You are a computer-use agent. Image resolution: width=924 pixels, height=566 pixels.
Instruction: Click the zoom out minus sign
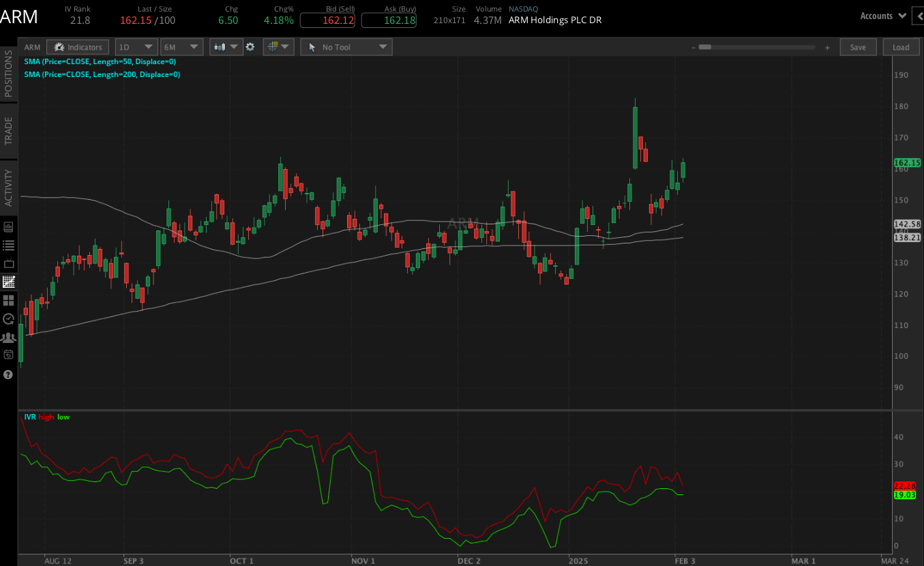[693, 47]
